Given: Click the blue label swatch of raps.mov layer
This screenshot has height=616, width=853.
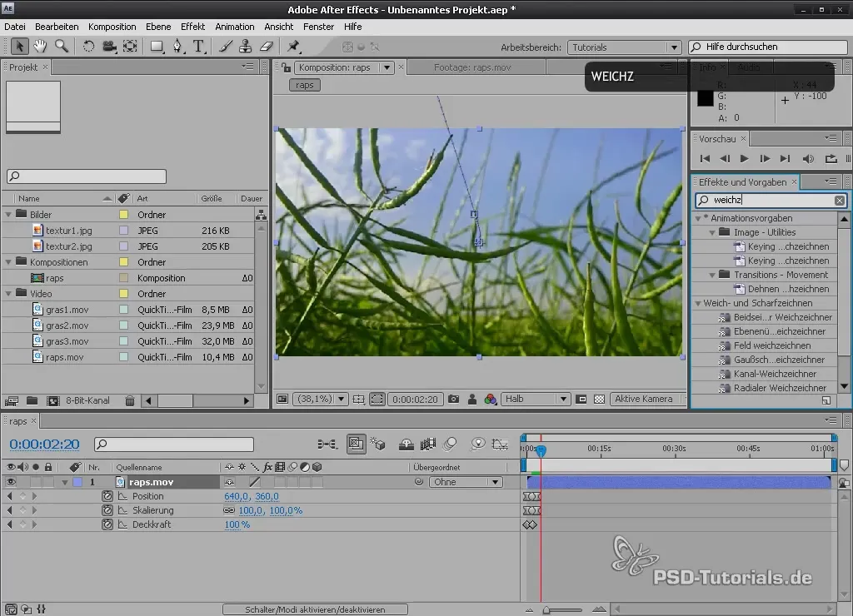Looking at the screenshot, I should 77,482.
